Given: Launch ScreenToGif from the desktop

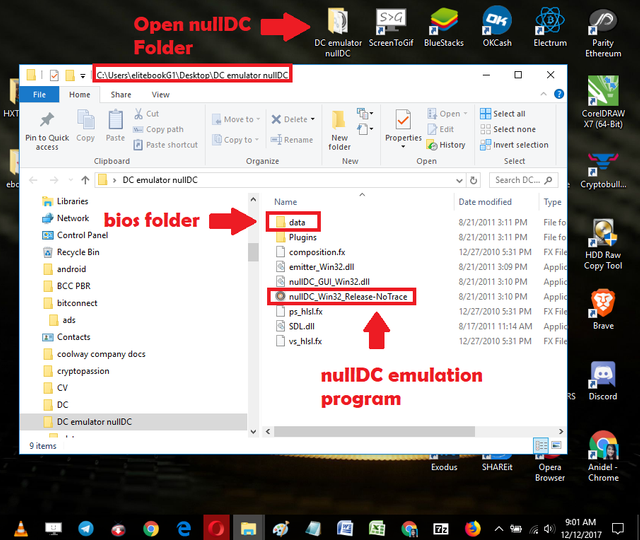Looking at the screenshot, I should 391,27.
